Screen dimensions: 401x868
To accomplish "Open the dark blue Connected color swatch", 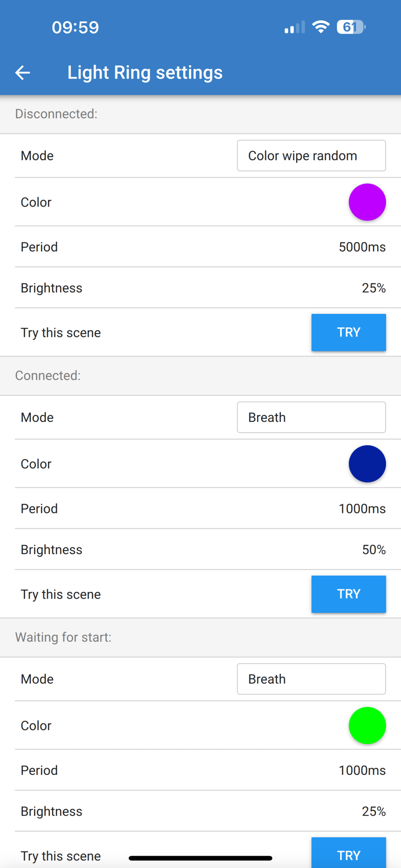I will click(x=367, y=464).
